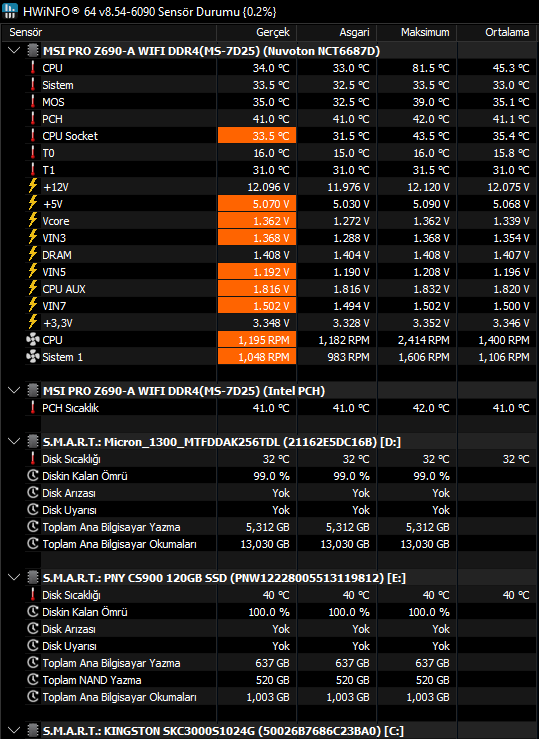Click thermometer icon of Sistem row
Screen dimensions: 539x739
click(x=33, y=84)
